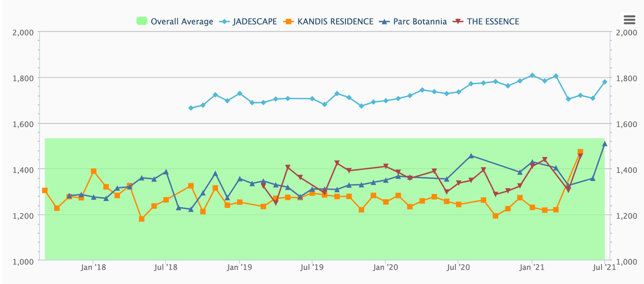Click the JADESCAPE diamond legend marker

[x=224, y=22]
